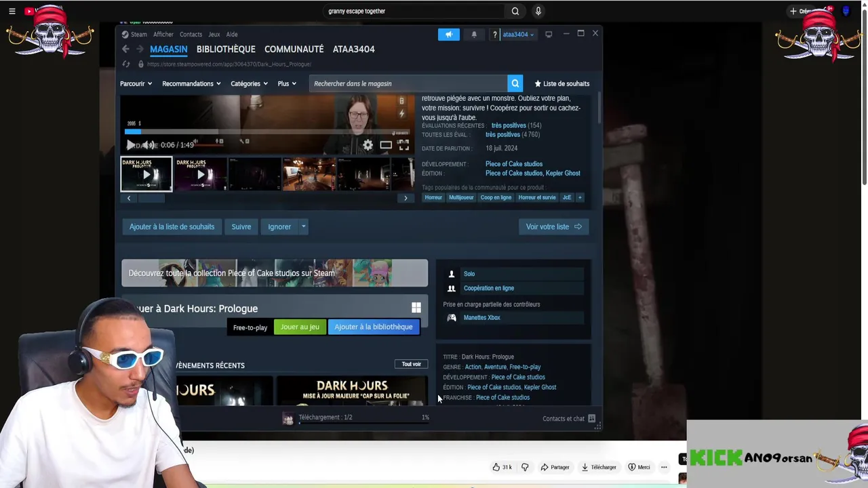
Task: Open the YouTube hamburger guide menu
Action: click(x=12, y=11)
